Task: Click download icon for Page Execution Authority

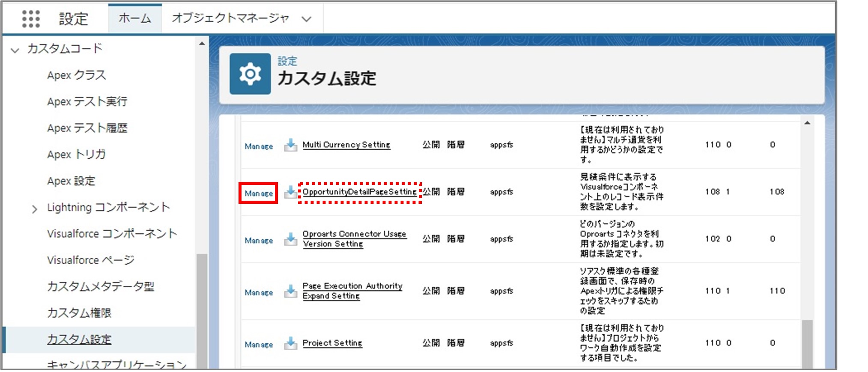Action: [290, 291]
